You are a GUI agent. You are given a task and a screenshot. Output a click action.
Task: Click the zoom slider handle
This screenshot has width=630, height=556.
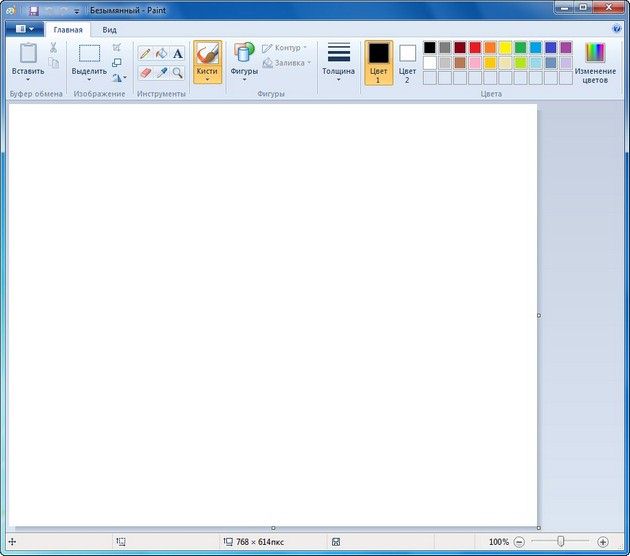tap(561, 542)
